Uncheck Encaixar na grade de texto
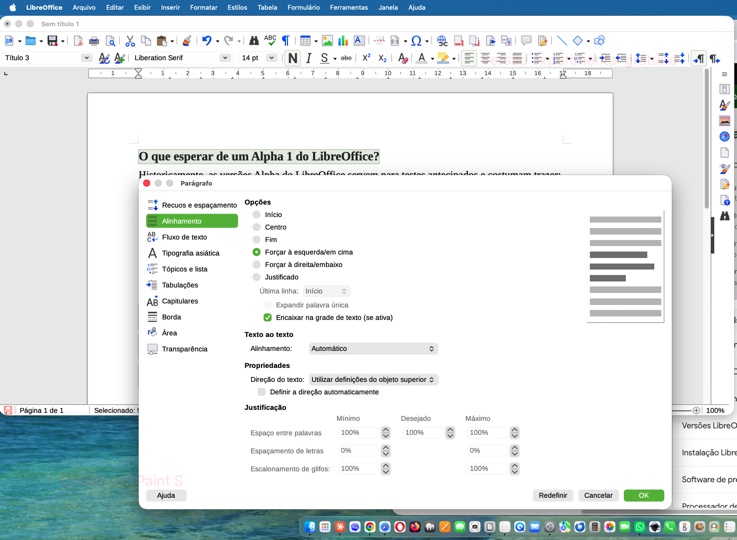737x540 pixels. 267,318
